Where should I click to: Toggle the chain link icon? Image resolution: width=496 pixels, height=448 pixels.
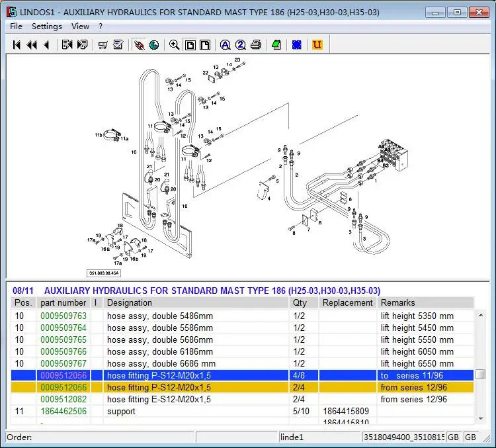139,45
